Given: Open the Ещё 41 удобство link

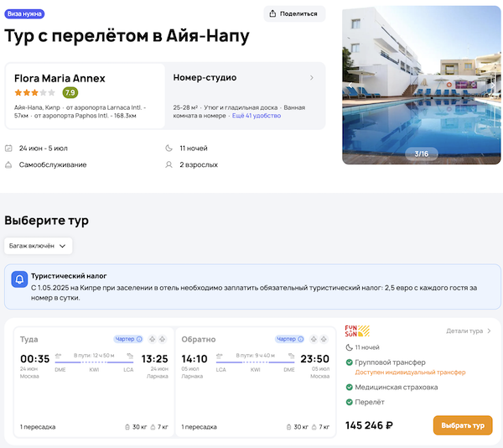Looking at the screenshot, I should click(x=258, y=117).
